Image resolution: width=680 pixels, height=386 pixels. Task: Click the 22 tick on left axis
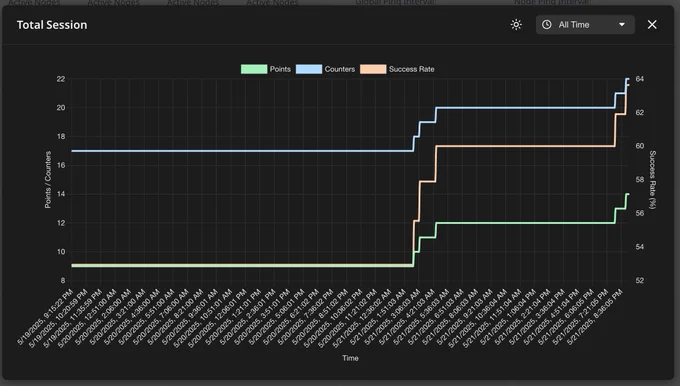pos(61,79)
